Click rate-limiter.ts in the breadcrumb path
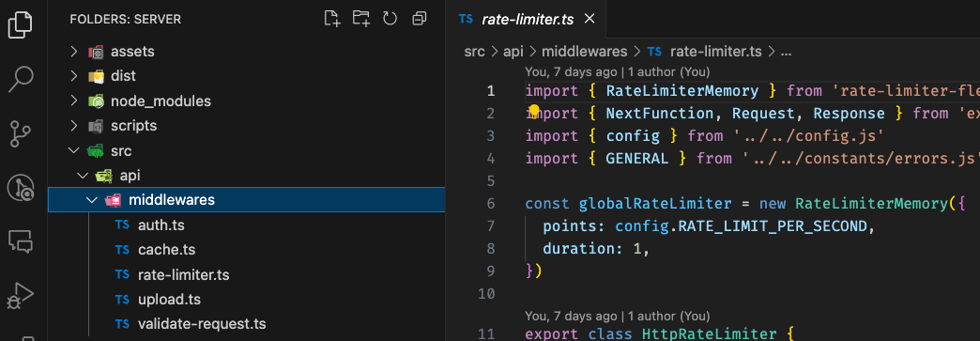Screen dimensions: 980x341 pos(715,52)
